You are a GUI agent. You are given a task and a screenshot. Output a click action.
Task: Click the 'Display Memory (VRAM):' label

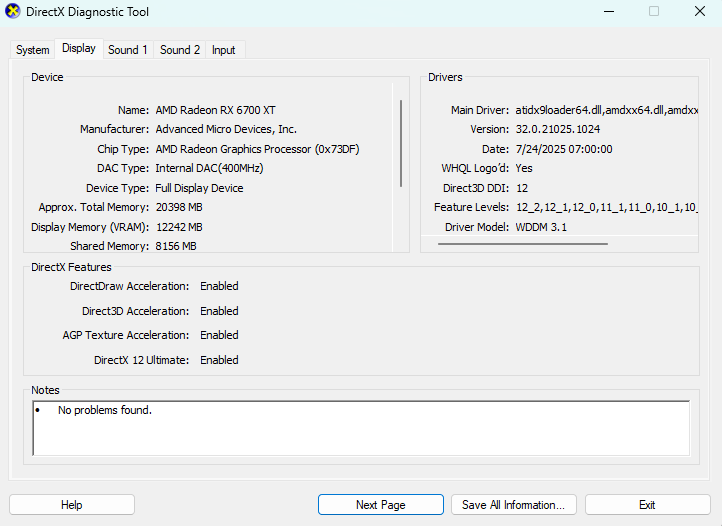pos(90,227)
